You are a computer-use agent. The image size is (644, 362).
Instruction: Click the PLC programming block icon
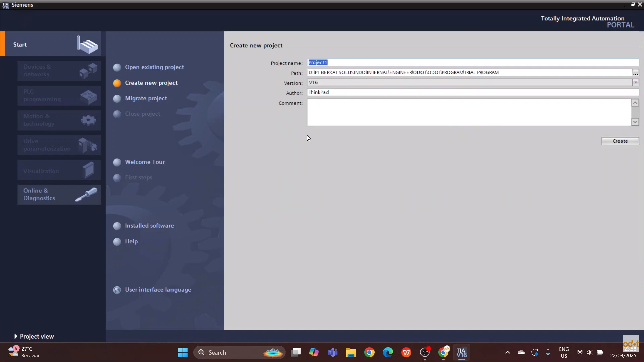88,97
